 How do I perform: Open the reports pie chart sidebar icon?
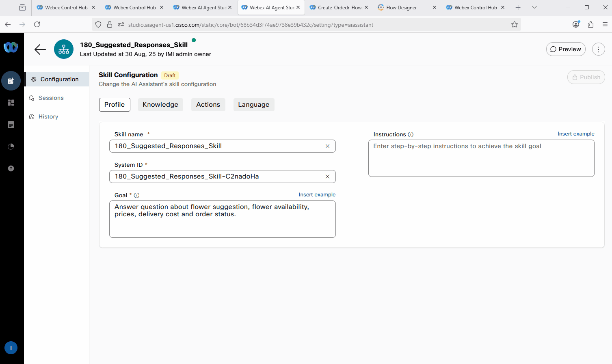pos(11,146)
